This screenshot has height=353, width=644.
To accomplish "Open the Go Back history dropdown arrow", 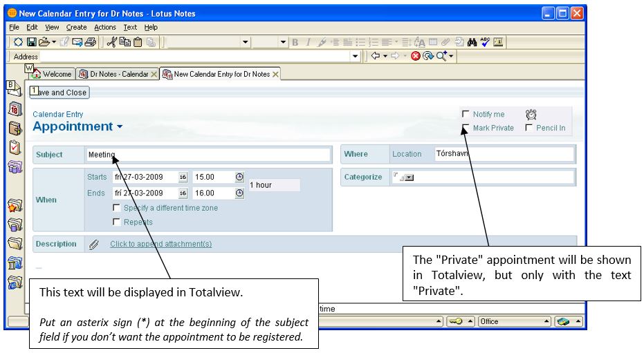I will click(385, 56).
